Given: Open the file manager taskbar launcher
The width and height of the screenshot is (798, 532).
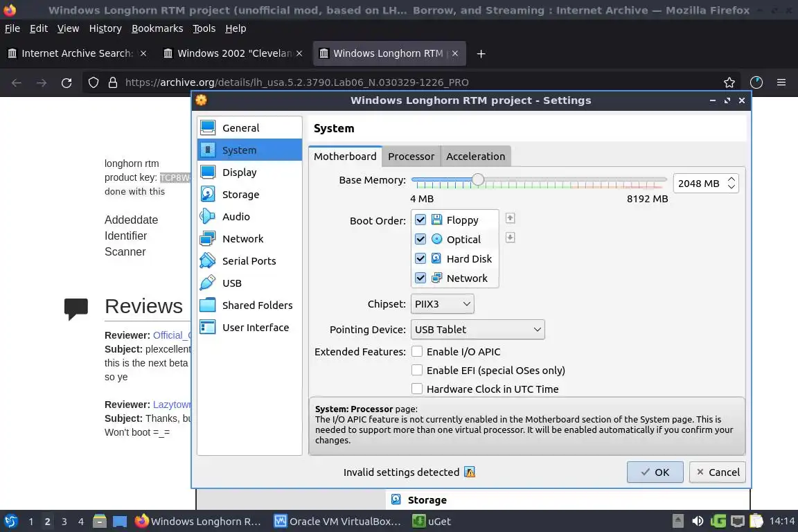Looking at the screenshot, I should tap(100, 522).
